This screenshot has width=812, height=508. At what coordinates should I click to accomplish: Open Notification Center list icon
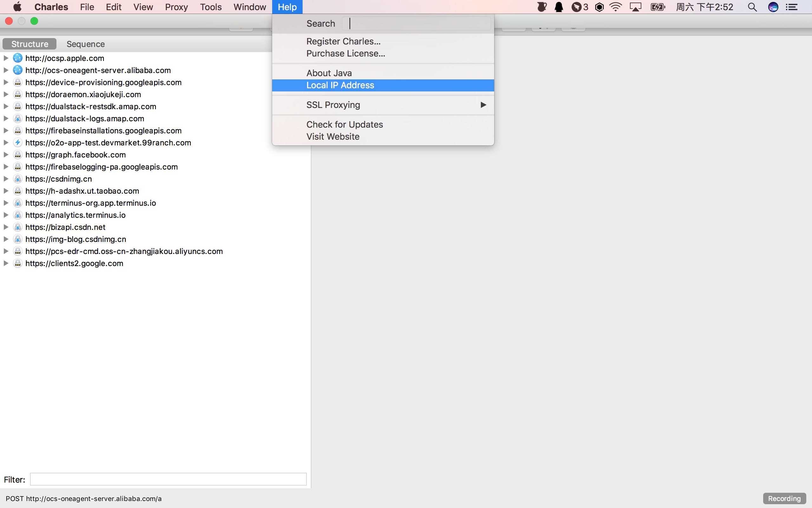[792, 7]
